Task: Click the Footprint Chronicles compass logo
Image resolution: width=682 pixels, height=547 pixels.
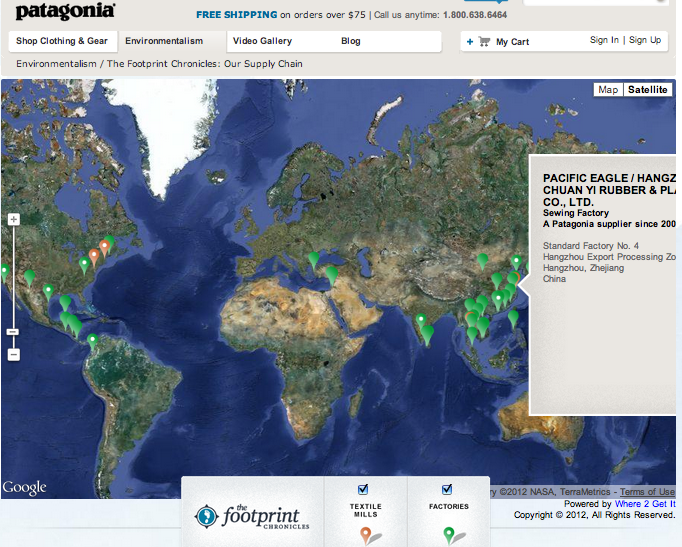Action: pyautogui.click(x=207, y=516)
